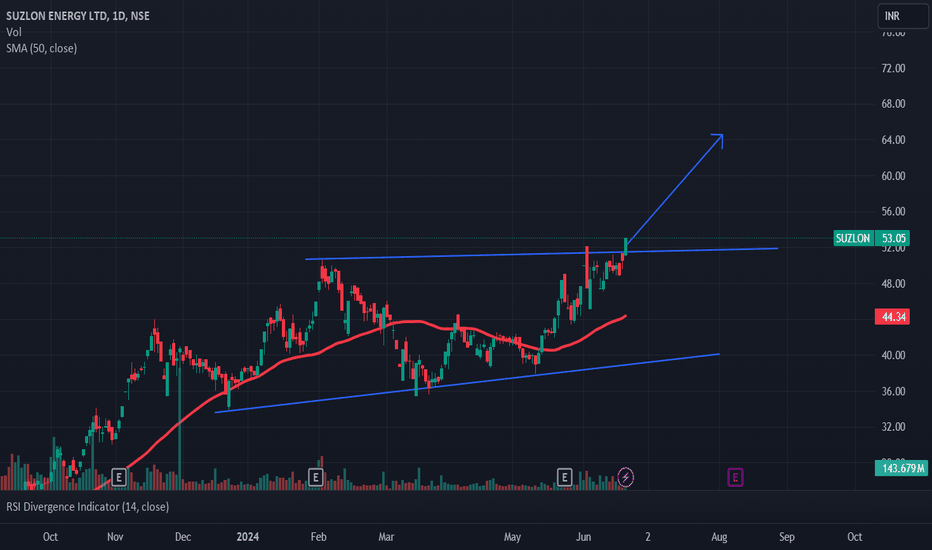Open earnings marker E near late May
Viewport: 932px width, 550px height.
tap(564, 477)
